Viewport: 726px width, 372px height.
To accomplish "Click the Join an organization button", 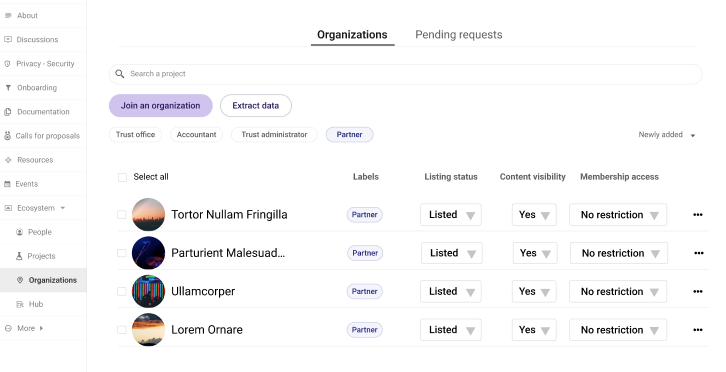I will 161,106.
